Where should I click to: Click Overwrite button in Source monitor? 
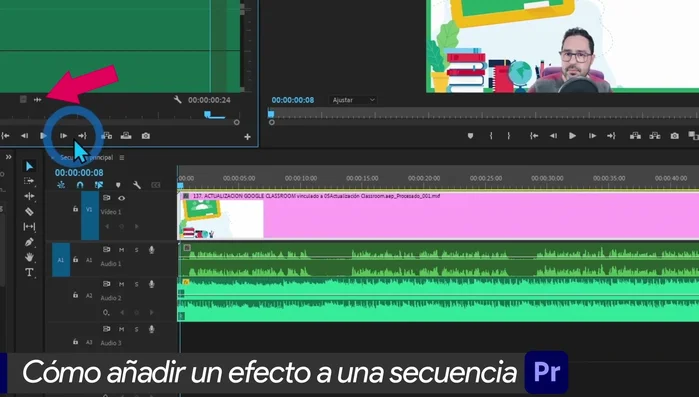(126, 136)
